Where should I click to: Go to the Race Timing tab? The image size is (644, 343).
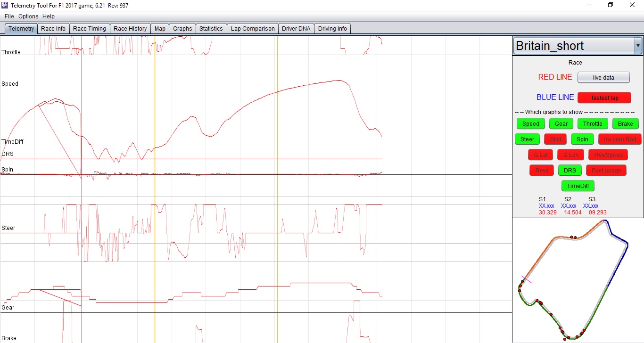pyautogui.click(x=90, y=29)
